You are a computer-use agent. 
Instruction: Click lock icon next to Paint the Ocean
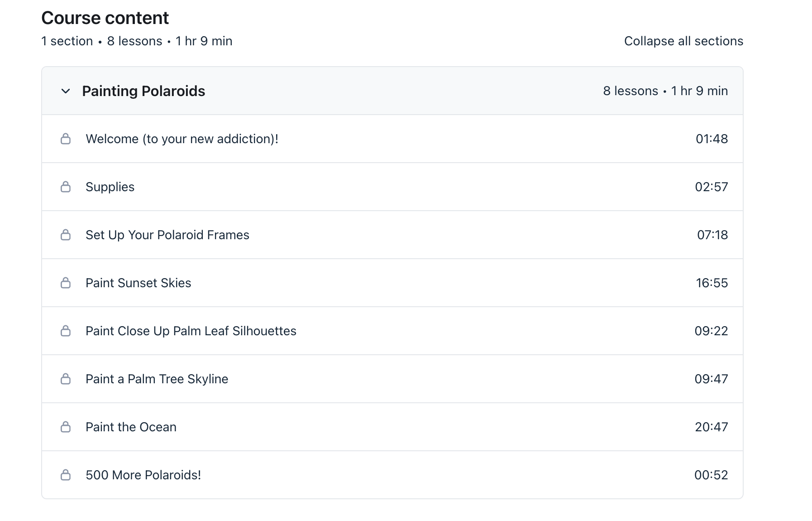pos(66,427)
